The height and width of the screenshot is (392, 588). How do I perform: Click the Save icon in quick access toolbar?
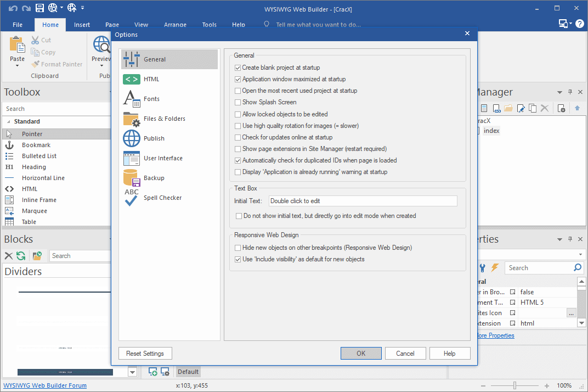coord(39,8)
